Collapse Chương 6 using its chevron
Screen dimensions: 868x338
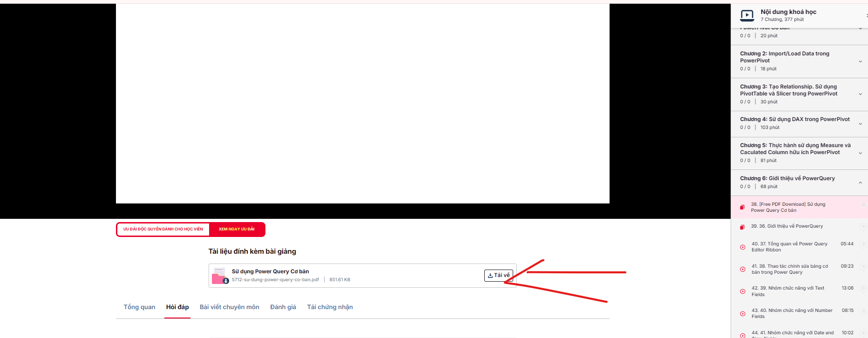(x=860, y=183)
